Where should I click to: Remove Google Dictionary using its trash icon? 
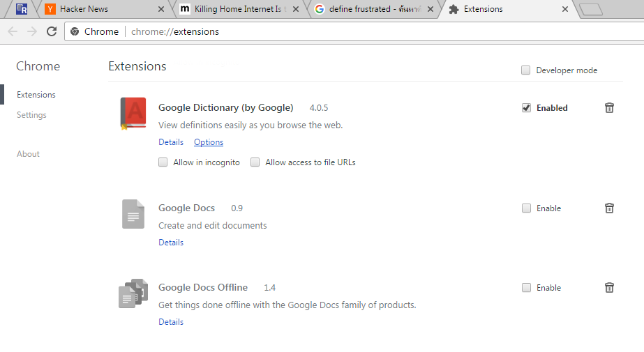pos(609,107)
